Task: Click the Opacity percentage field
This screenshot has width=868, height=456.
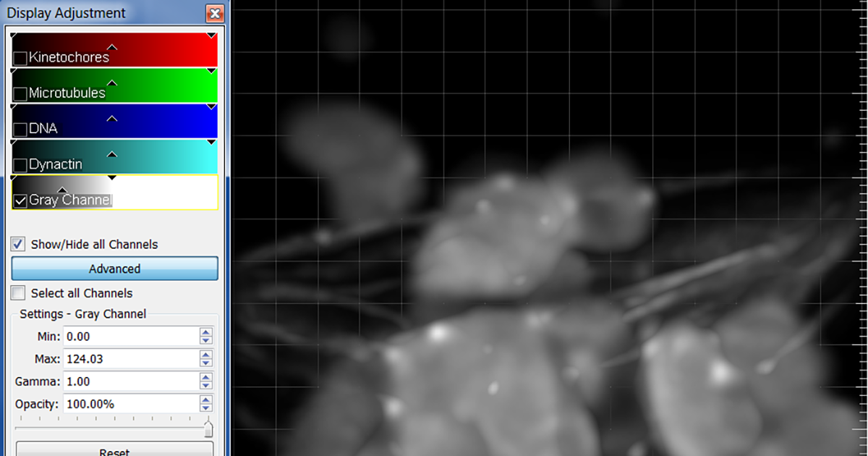Action: (x=130, y=404)
